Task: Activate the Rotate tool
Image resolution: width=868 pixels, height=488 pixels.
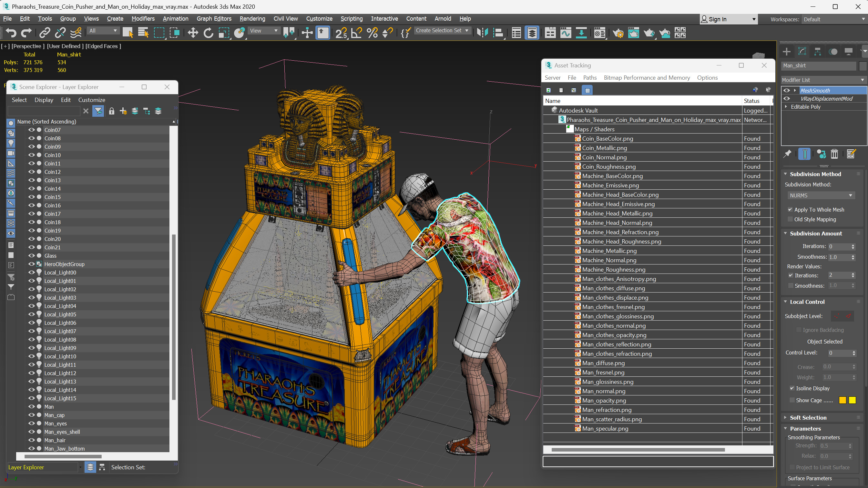Action: (x=208, y=33)
